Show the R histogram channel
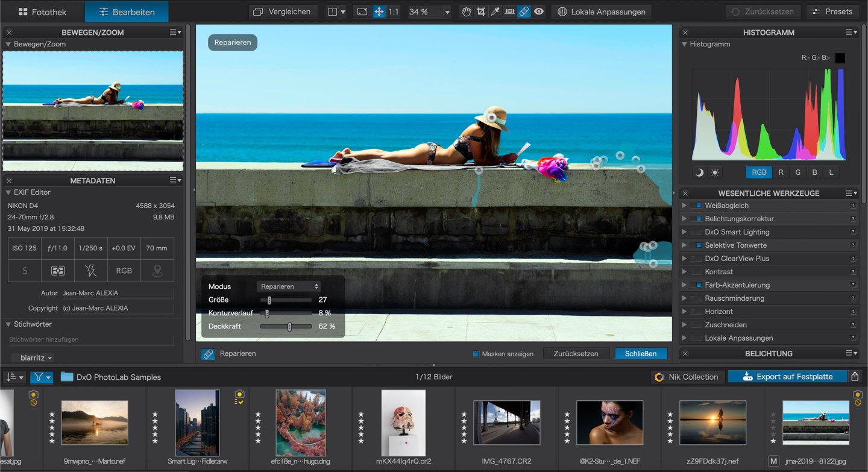Viewport: 868px width, 472px height. click(x=781, y=172)
